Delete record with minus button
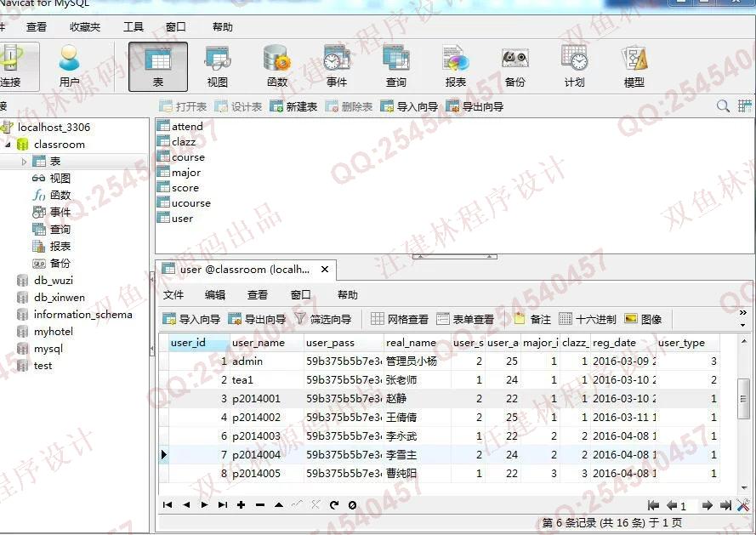 click(260, 504)
